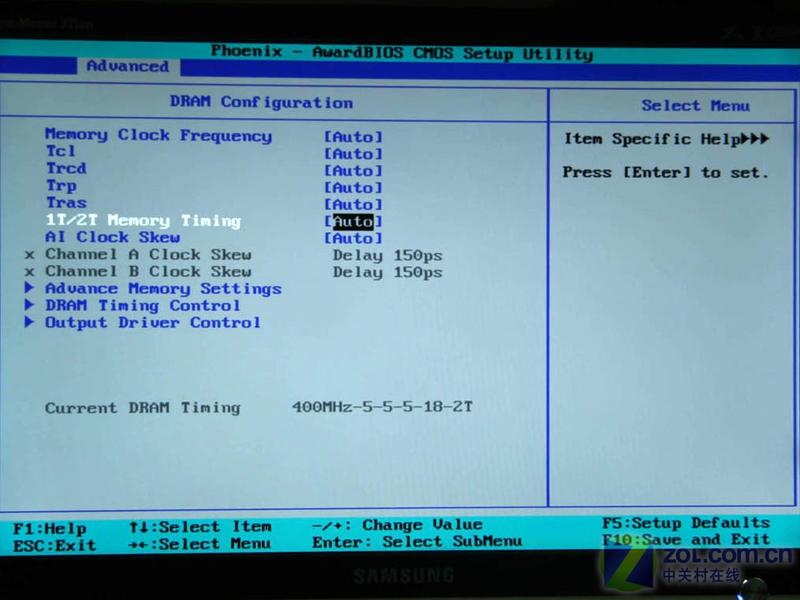This screenshot has width=800, height=600.
Task: Select the Trp setting label
Action: [61, 186]
